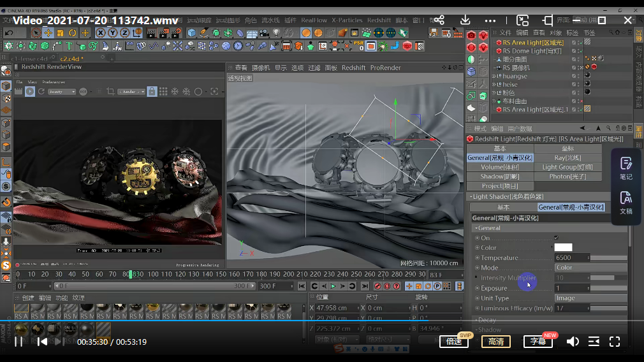Select the Live Selection tool

(x=36, y=33)
